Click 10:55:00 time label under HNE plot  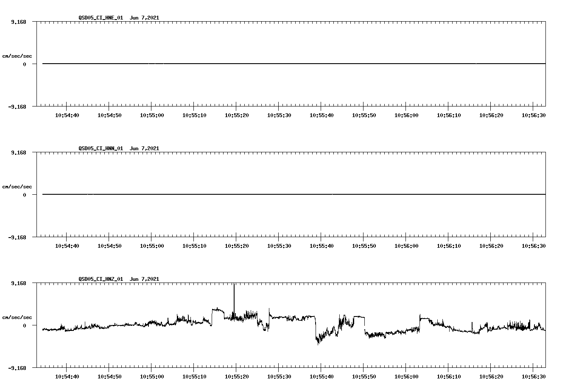pyautogui.click(x=152, y=115)
